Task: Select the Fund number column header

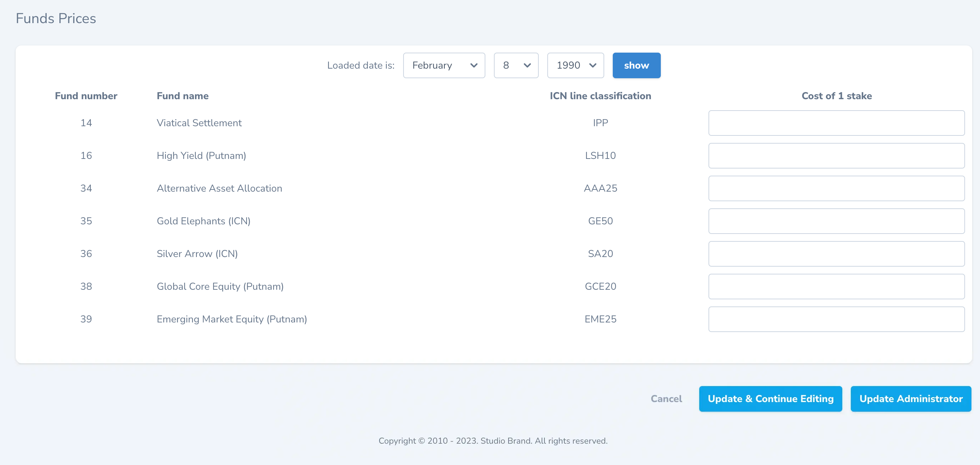Action: point(86,96)
